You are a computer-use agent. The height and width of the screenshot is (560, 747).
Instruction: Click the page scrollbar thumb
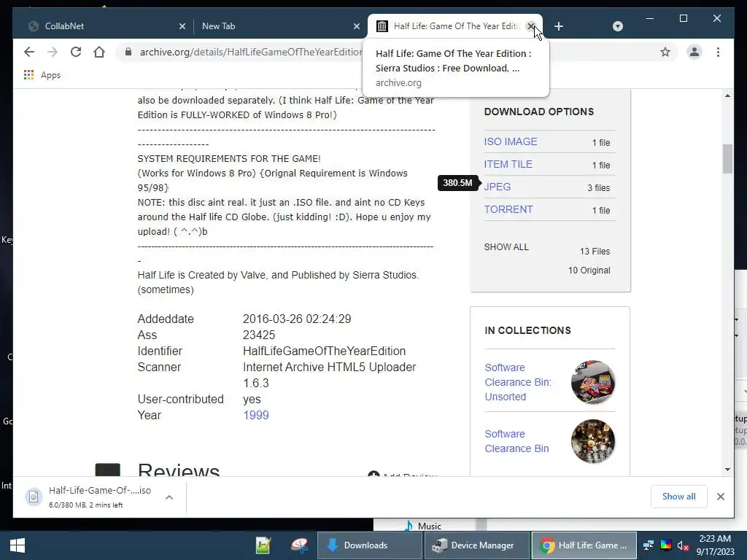click(727, 158)
